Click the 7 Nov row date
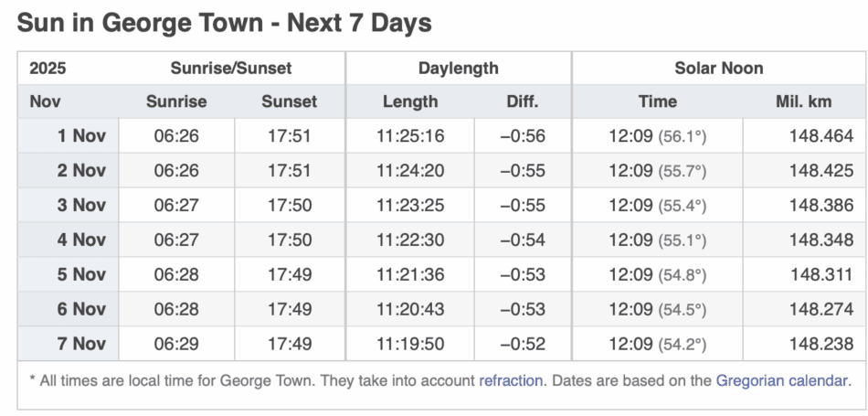 click(x=81, y=345)
